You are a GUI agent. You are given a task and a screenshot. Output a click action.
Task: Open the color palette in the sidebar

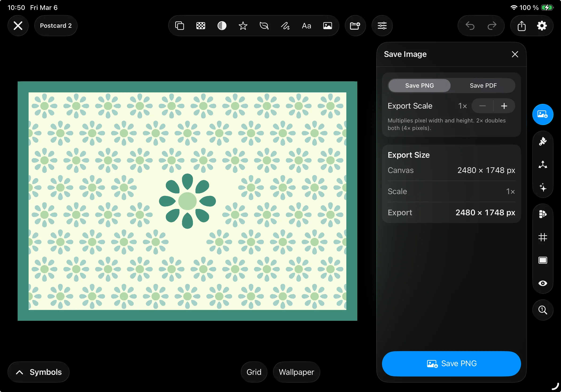pyautogui.click(x=543, y=214)
